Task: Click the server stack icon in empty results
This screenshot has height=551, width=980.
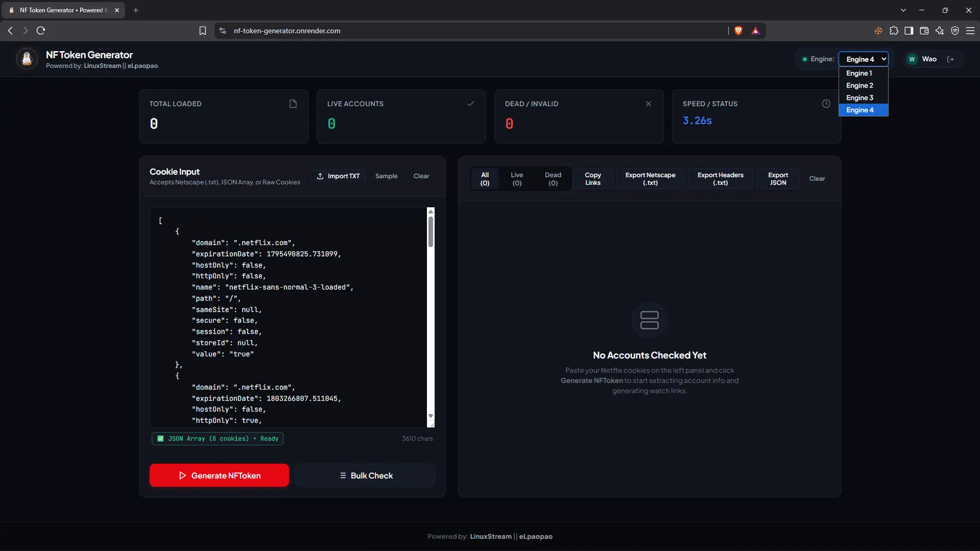Action: point(650,320)
